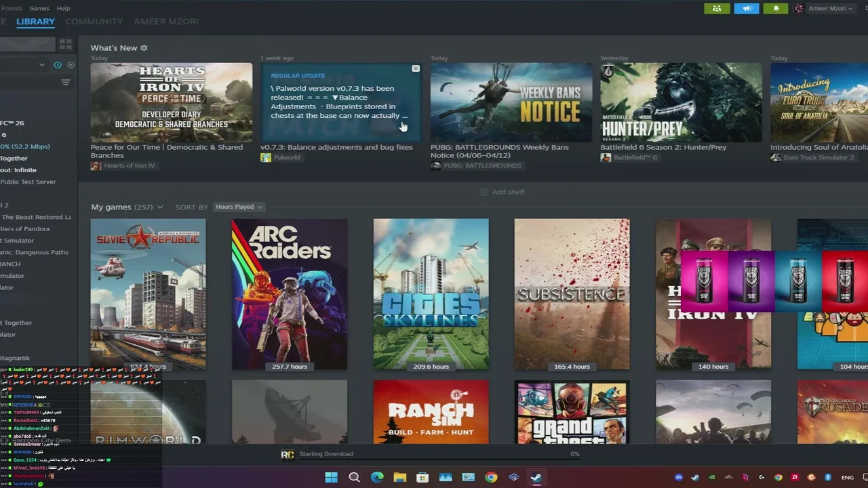Open the Friends menu
This screenshot has width=868, height=488.
point(12,8)
